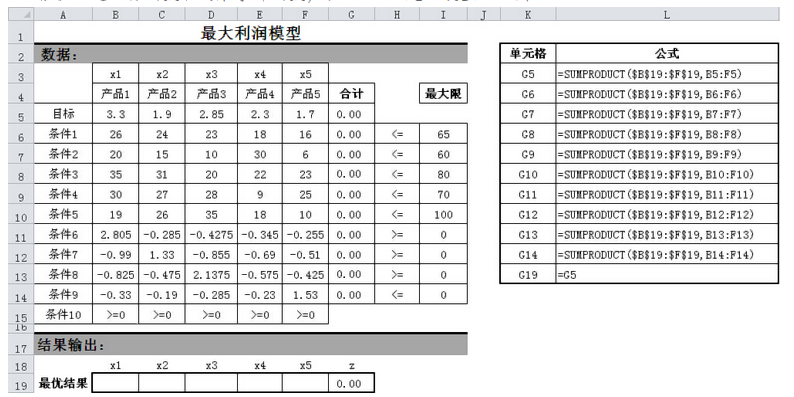
Task: Select the 产品3 header cell
Action: [211, 94]
